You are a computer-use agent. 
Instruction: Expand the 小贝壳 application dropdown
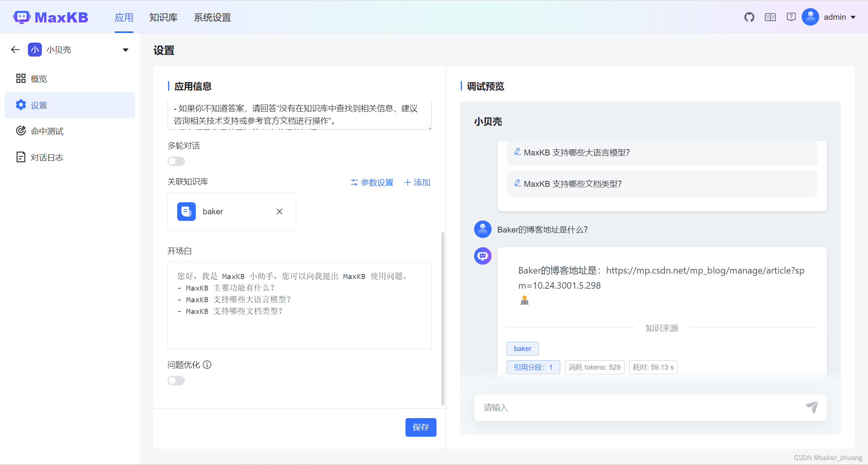pyautogui.click(x=125, y=50)
